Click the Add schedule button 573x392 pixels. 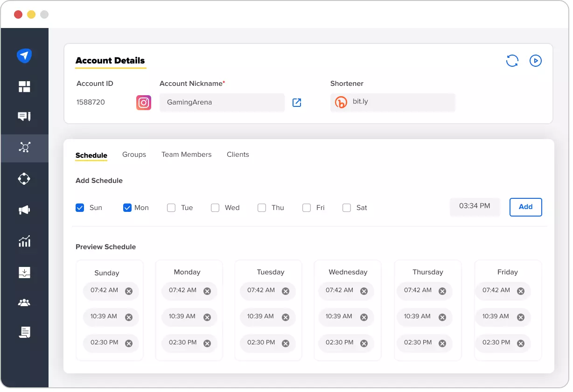coord(526,207)
